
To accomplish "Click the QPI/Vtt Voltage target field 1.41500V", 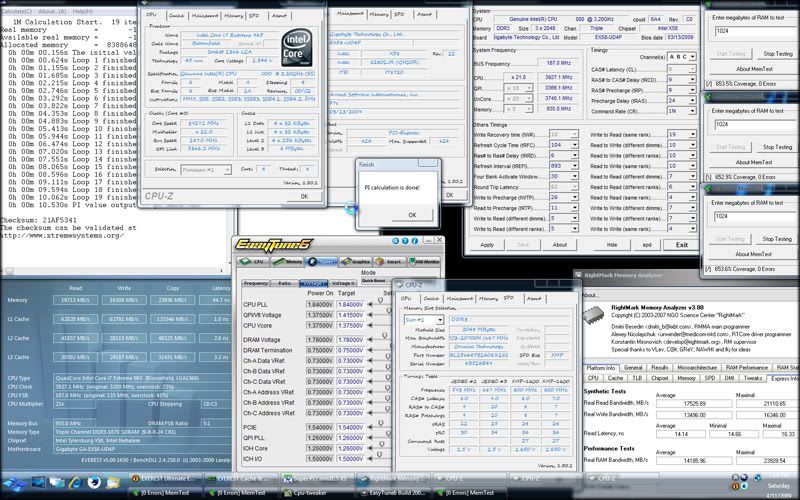I will pyautogui.click(x=350, y=315).
